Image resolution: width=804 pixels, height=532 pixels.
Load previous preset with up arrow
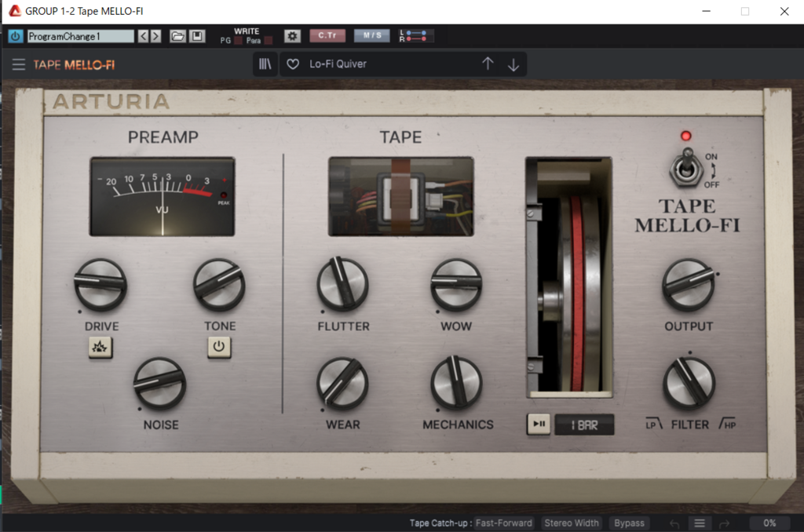click(488, 64)
